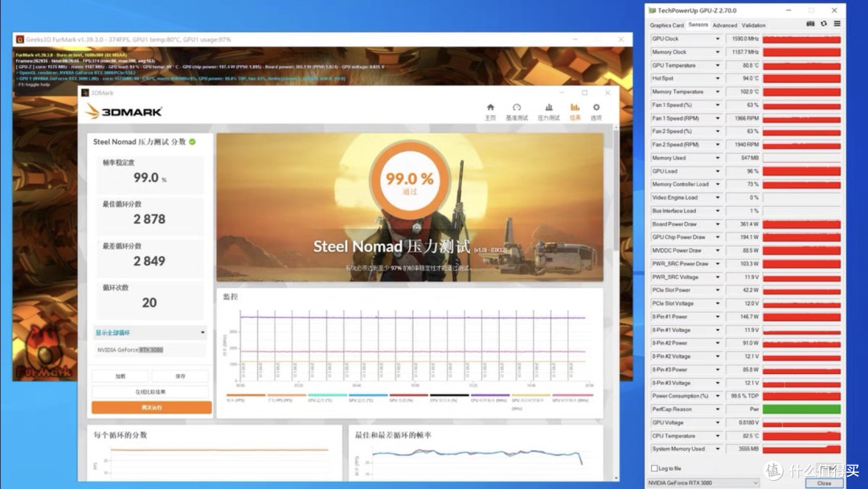868x489 pixels.
Task: Open the Validation tab
Action: (x=753, y=25)
